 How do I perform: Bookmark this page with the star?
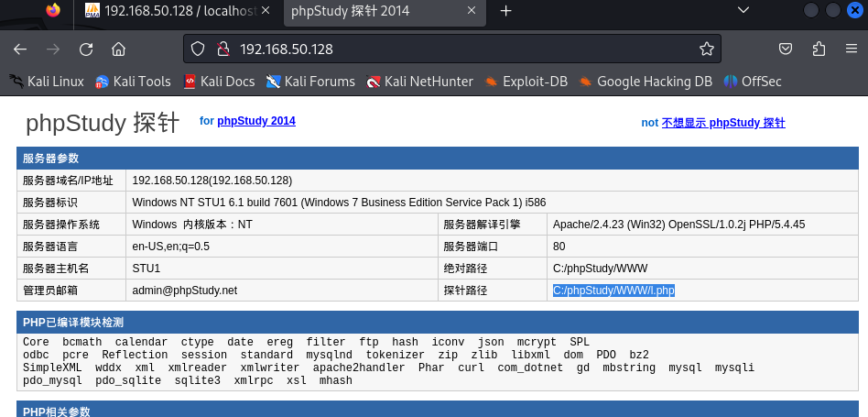tap(706, 49)
